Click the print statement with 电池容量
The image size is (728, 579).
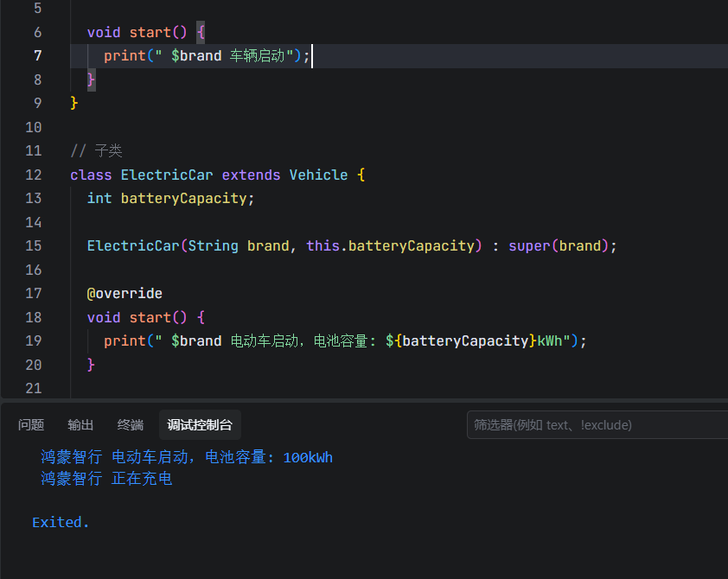(345, 341)
